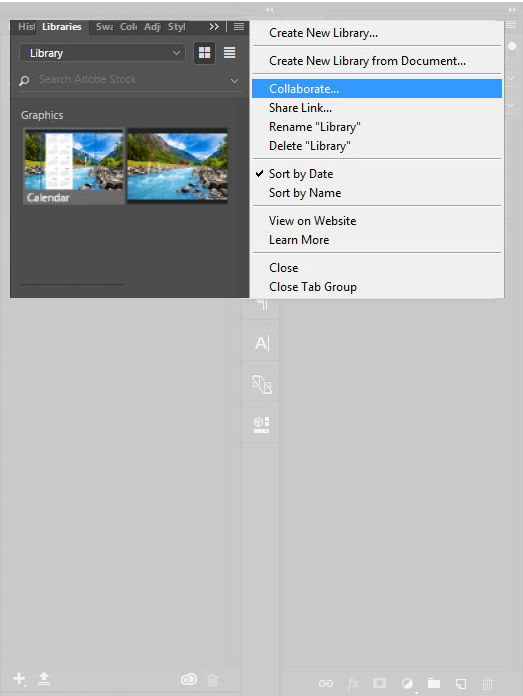Viewport: 523px width, 696px height.
Task: Switch to list view in Libraries panel
Action: pyautogui.click(x=230, y=53)
